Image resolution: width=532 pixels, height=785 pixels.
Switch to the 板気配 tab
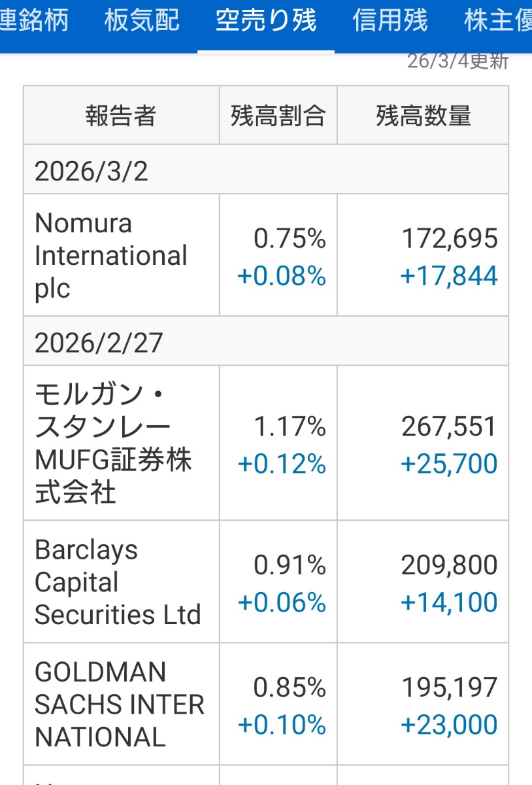(141, 21)
